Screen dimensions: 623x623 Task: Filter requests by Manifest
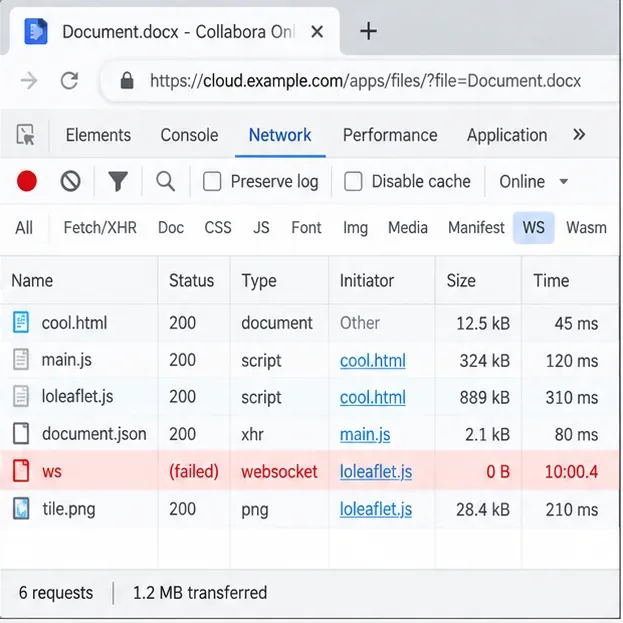tap(476, 228)
